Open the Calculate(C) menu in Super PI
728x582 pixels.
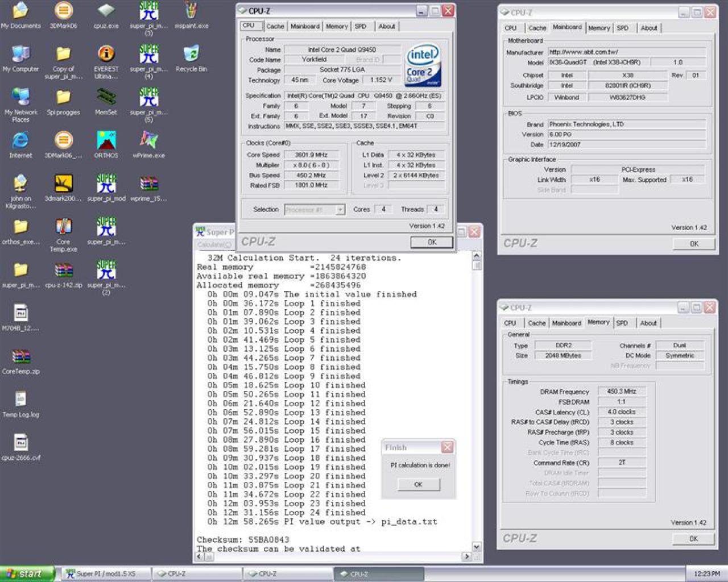(214, 244)
